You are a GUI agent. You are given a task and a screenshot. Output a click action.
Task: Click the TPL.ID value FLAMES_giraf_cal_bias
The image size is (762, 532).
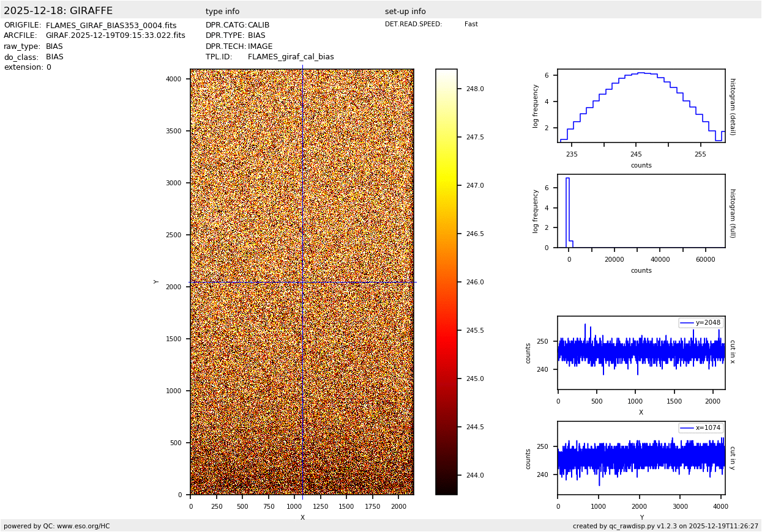coord(291,57)
